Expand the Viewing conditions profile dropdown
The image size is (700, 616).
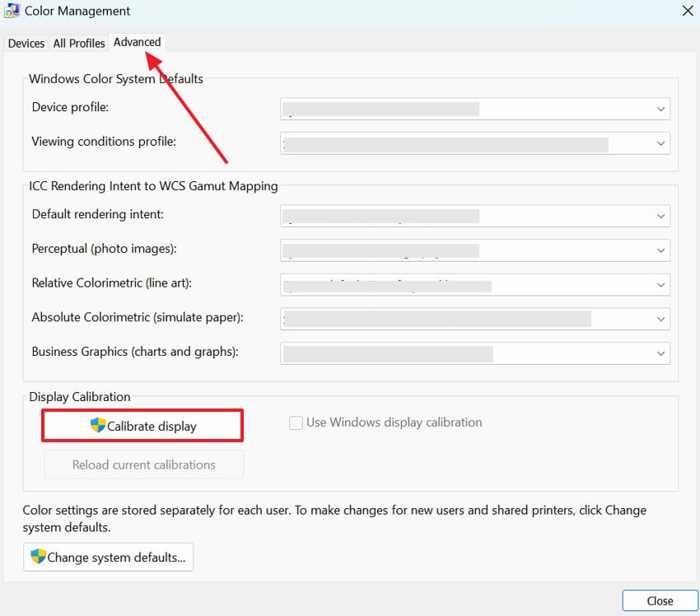[x=475, y=142]
